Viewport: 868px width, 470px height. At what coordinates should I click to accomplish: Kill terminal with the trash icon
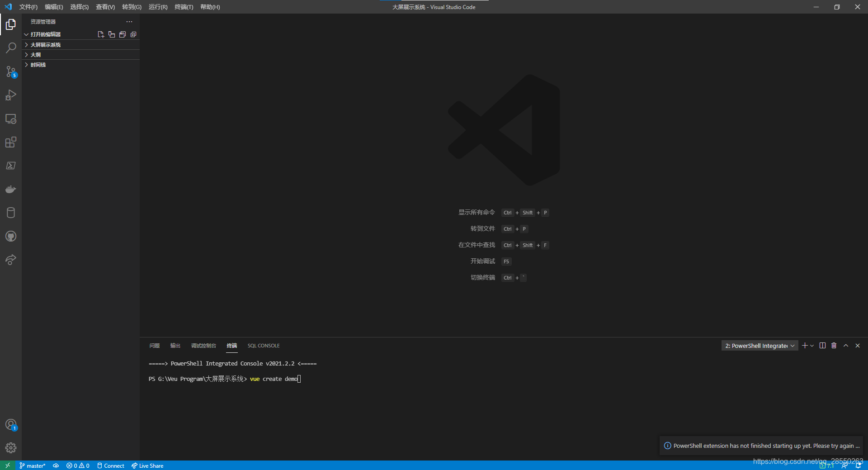pyautogui.click(x=834, y=346)
